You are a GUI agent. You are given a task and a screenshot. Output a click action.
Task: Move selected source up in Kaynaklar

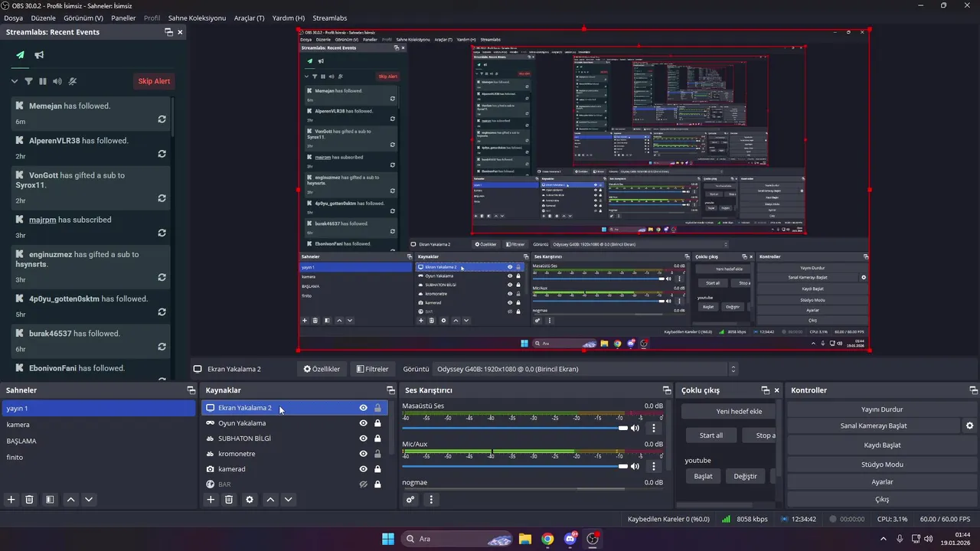[x=270, y=500]
